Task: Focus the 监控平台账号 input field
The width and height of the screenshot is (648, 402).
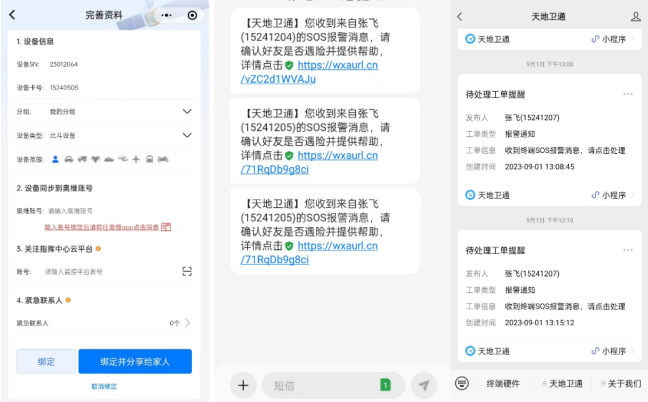Action: point(110,272)
